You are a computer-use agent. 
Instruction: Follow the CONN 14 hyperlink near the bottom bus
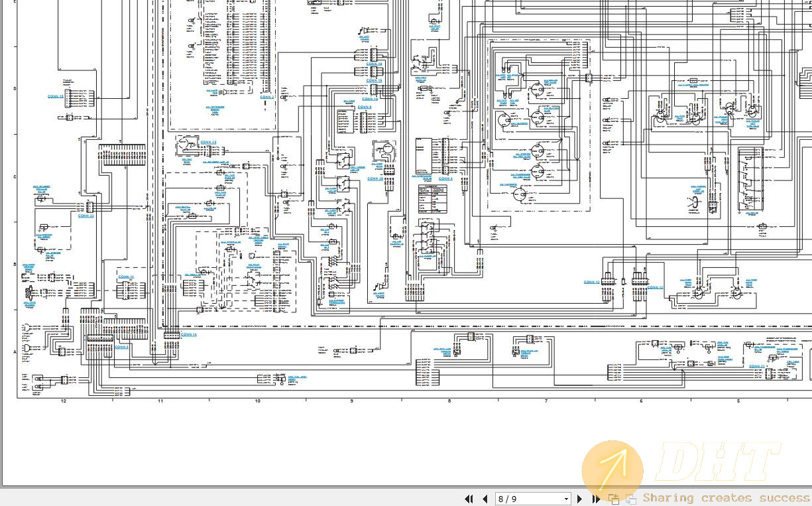point(189,335)
